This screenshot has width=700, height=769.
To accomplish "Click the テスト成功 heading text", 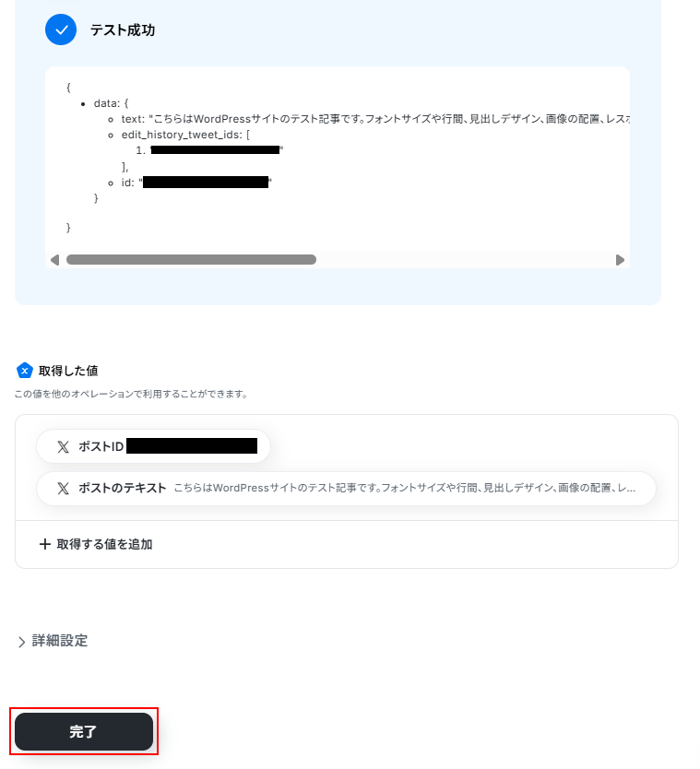I will 123,30.
